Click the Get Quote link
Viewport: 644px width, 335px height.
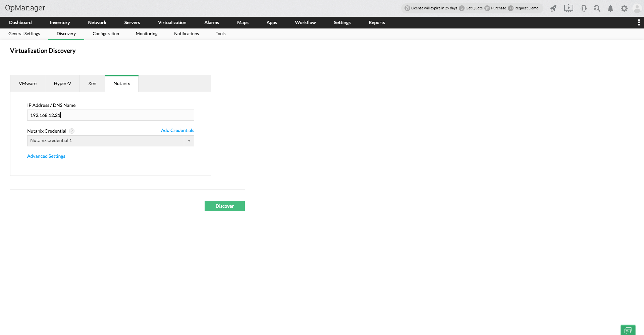pos(471,8)
